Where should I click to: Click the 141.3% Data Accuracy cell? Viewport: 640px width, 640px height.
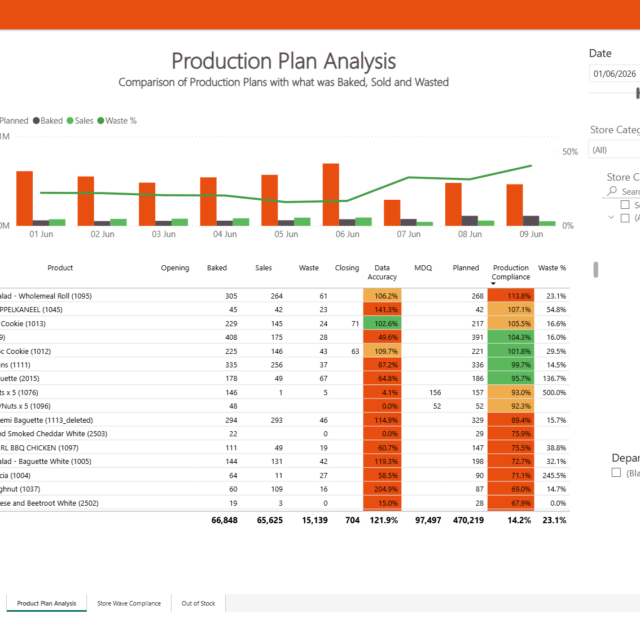382,310
